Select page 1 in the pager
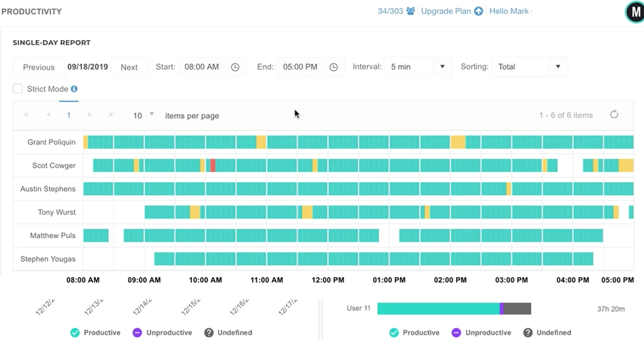 coord(68,115)
